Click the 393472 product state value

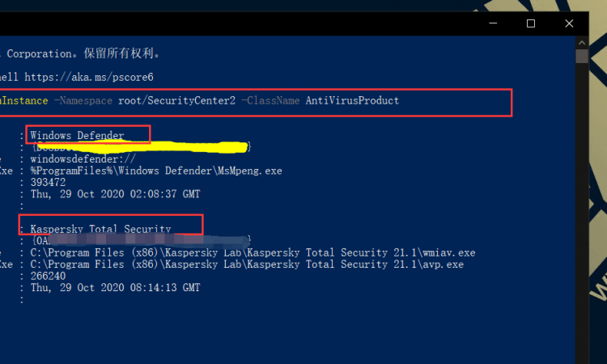[48, 183]
